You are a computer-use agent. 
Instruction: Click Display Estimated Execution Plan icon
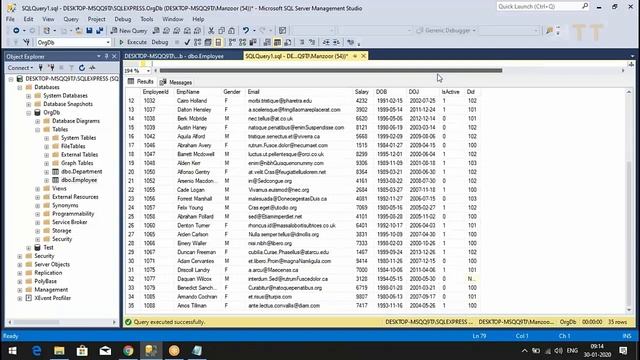click(x=198, y=42)
